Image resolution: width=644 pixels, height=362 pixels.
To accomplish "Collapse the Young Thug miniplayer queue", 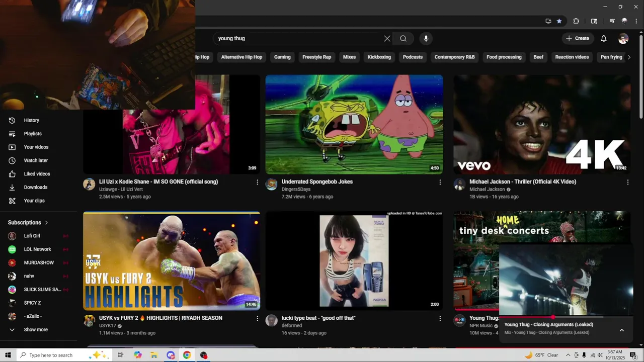I will tap(622, 330).
